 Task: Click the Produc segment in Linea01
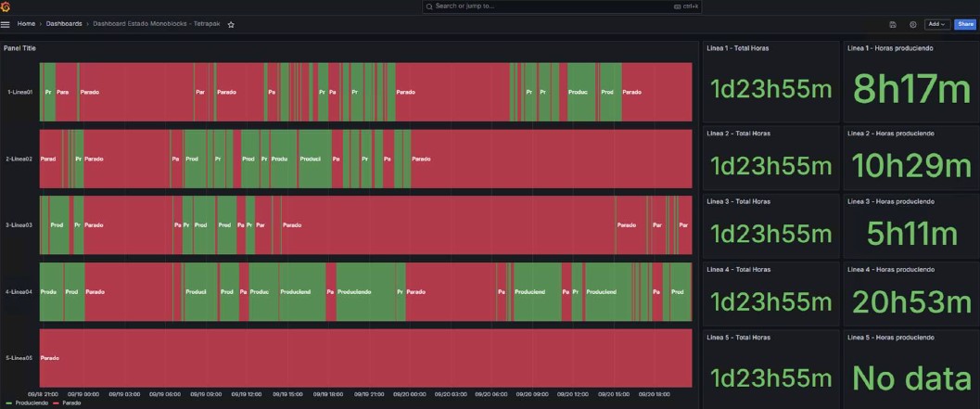pyautogui.click(x=581, y=92)
